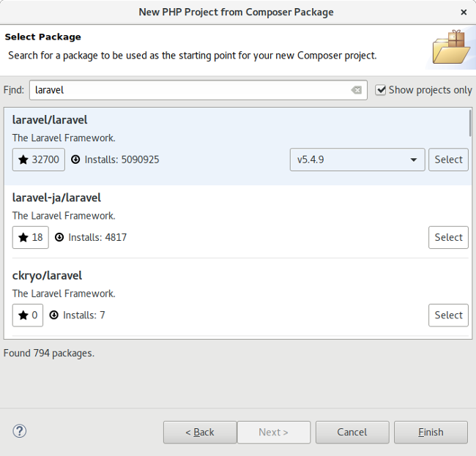The height and width of the screenshot is (456, 476).
Task: Select the laravel-ja/laravel package
Action: click(x=448, y=237)
